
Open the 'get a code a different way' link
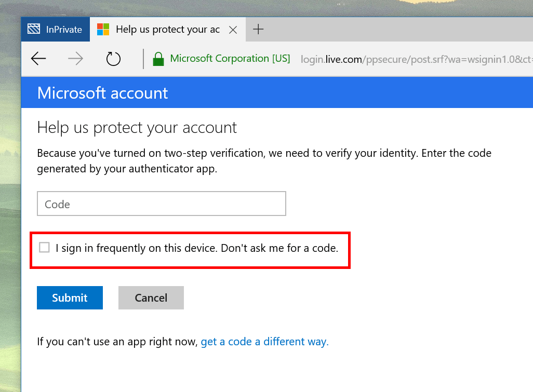264,342
